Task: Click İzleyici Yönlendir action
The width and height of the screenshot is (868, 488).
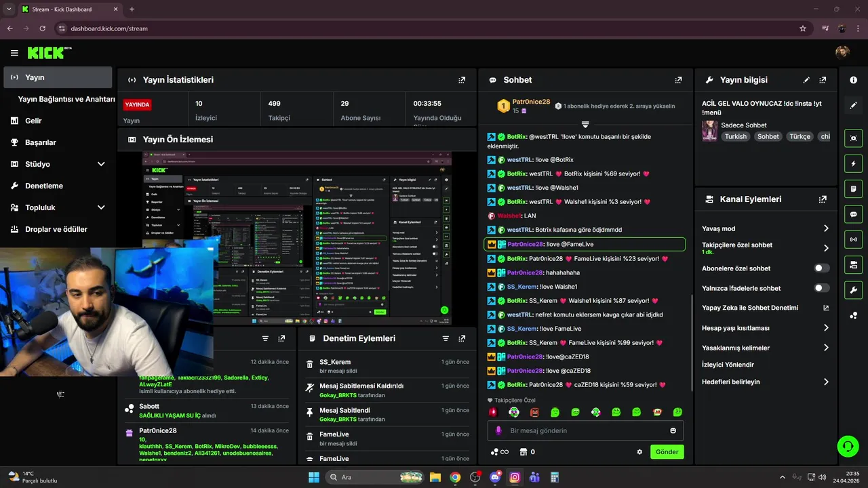Action: point(728,365)
